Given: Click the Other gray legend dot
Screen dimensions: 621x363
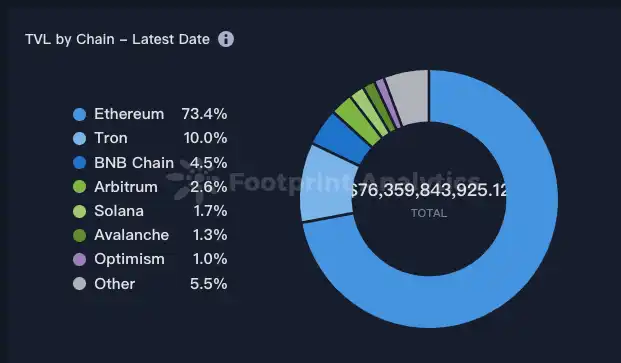Looking at the screenshot, I should point(80,283).
